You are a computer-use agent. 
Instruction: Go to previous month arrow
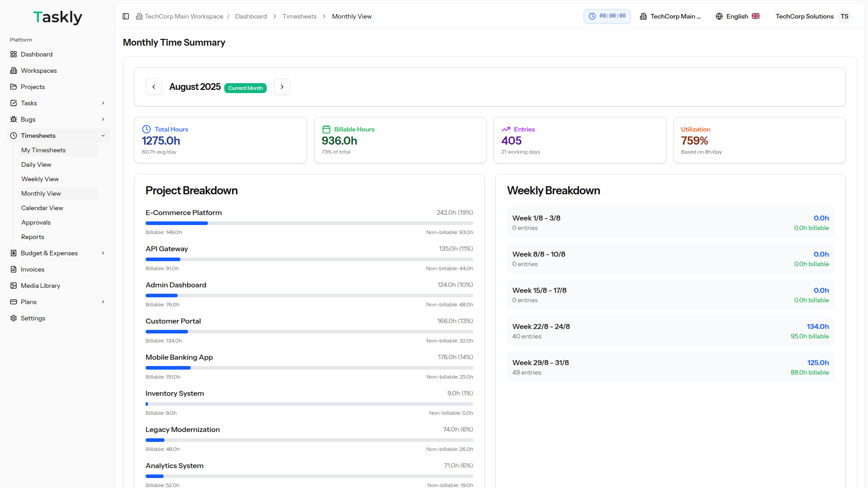[x=154, y=87]
